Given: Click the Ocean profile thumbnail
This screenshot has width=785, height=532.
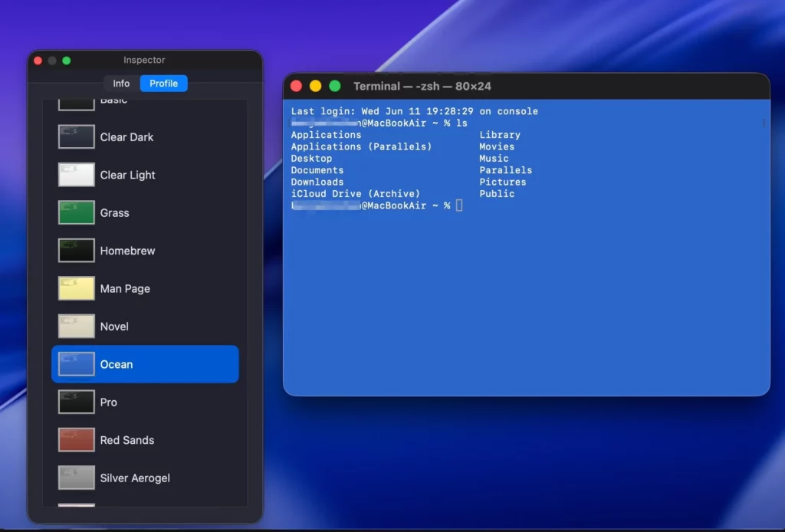Looking at the screenshot, I should click(76, 364).
